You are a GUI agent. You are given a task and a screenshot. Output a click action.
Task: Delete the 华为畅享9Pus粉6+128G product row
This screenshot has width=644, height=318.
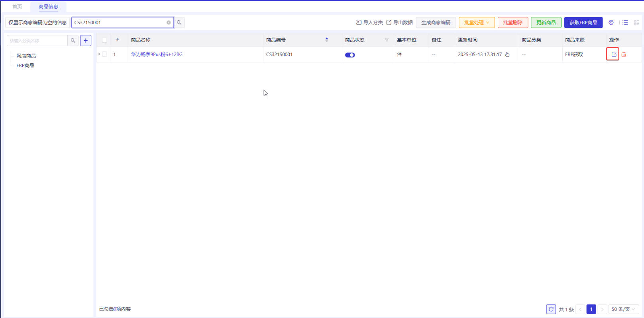624,55
